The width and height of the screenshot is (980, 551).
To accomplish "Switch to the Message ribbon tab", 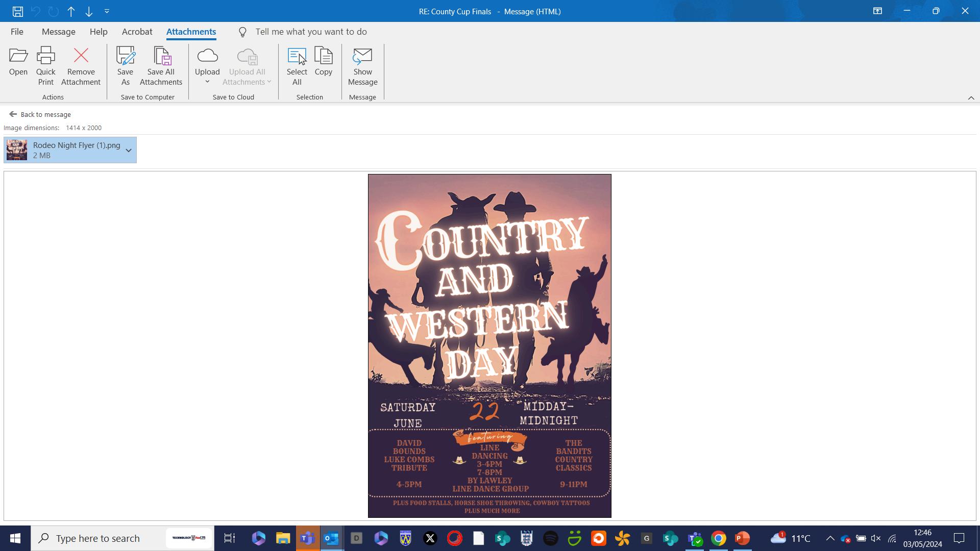I will click(x=59, y=32).
